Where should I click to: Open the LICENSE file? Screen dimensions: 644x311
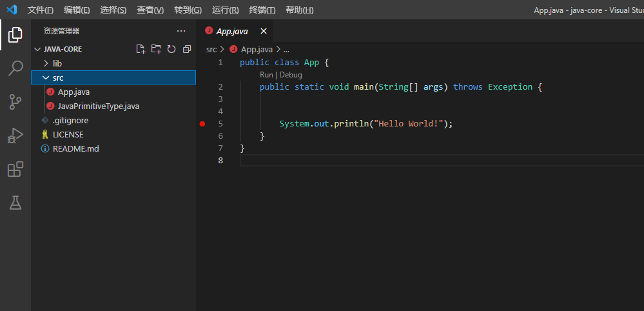(113, 135)
